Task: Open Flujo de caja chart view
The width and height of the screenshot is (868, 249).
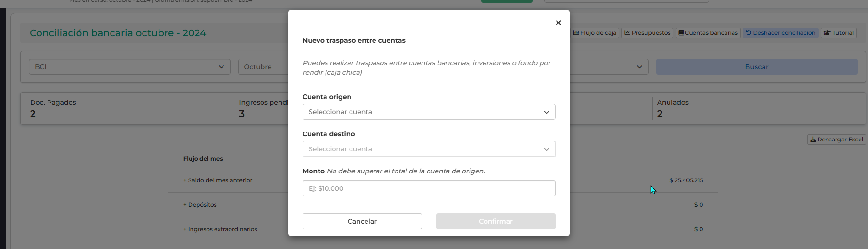Action: [595, 33]
